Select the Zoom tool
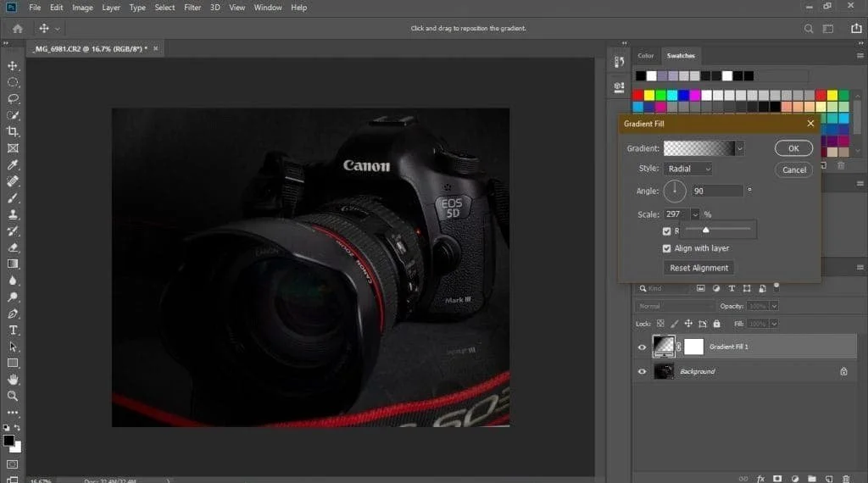This screenshot has width=868, height=483. [13, 396]
